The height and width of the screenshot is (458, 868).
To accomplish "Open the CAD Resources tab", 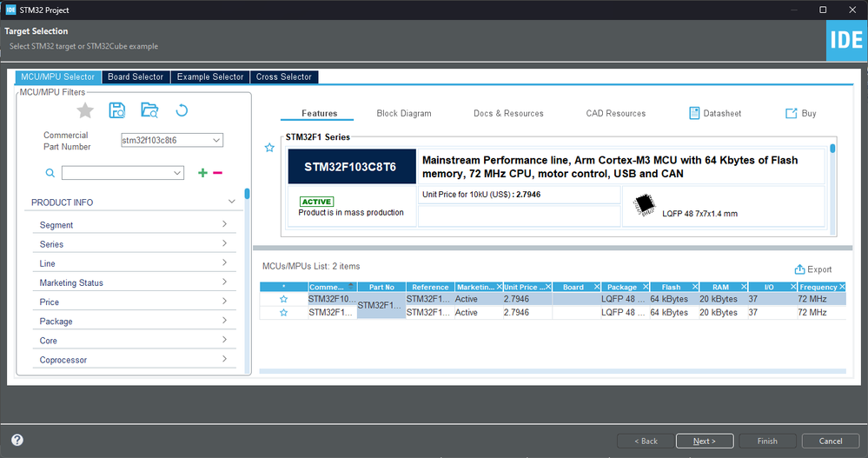I will (616, 113).
